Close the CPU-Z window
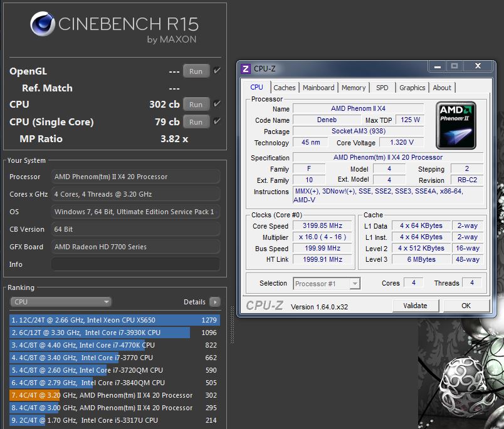Viewport: 504px width, 429px height. click(478, 66)
